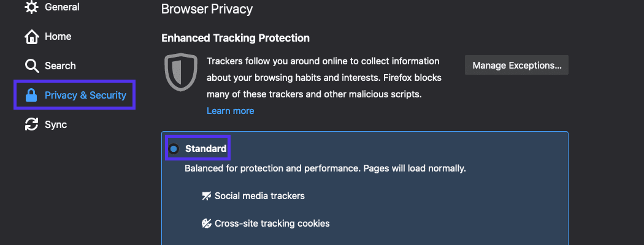This screenshot has height=245, width=644.
Task: Switch to the Sync settings category
Action: click(x=56, y=124)
